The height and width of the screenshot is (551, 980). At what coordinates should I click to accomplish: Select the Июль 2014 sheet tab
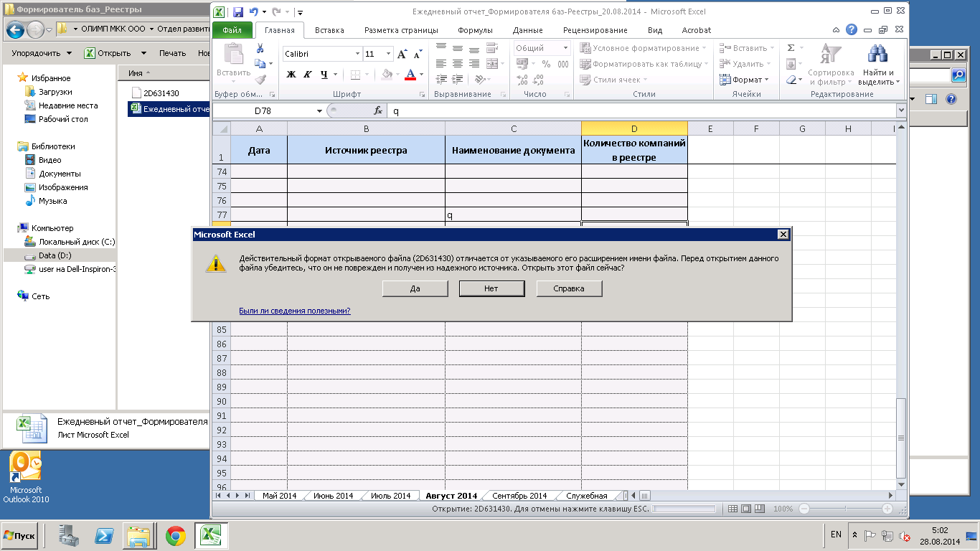click(x=390, y=496)
